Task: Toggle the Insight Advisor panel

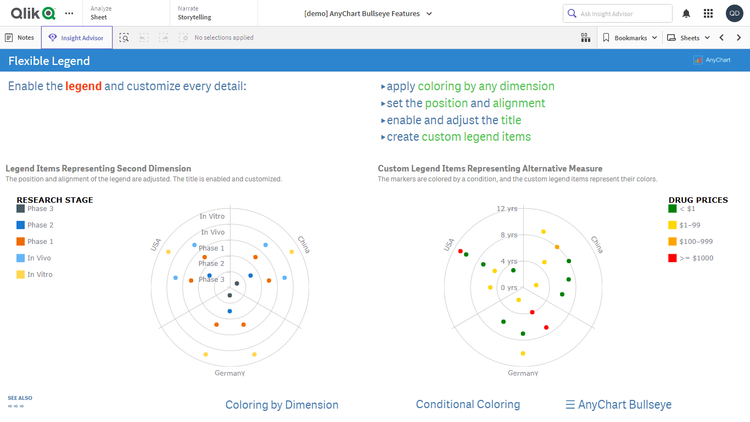Action: pyautogui.click(x=77, y=37)
